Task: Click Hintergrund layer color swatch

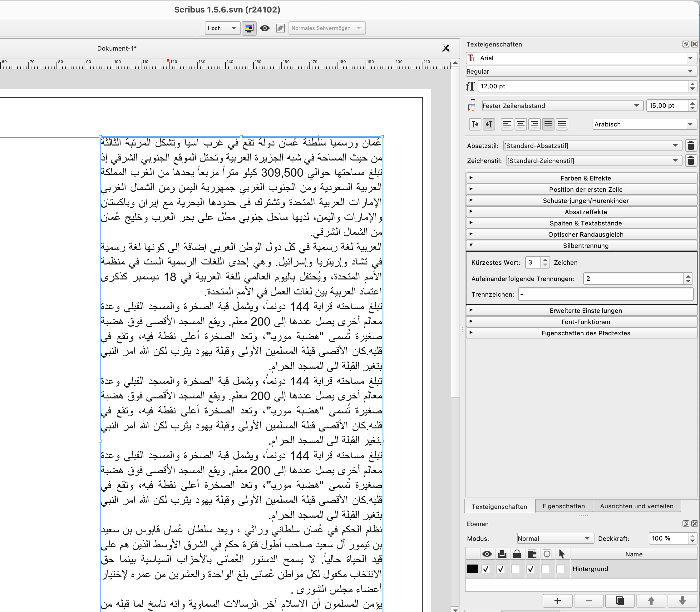Action: 472,569
